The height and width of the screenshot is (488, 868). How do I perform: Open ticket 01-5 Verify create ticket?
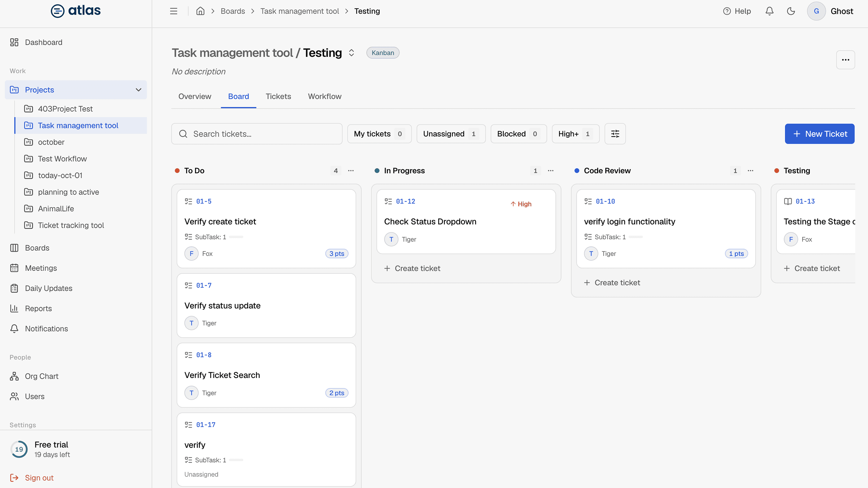266,229
